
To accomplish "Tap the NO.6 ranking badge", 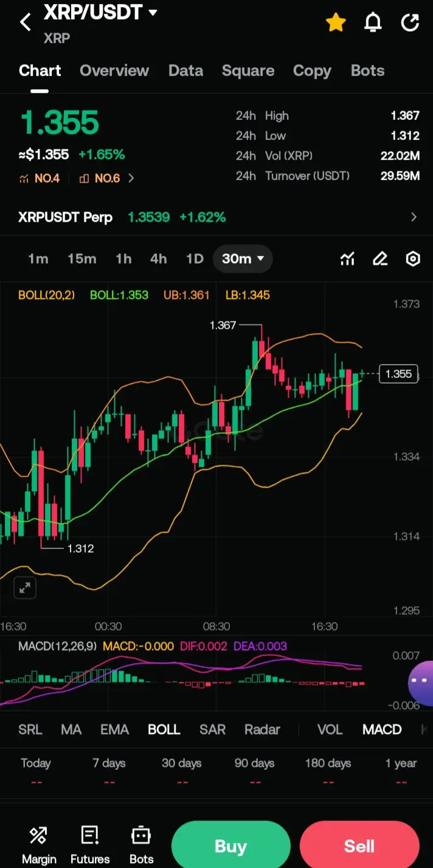I will 100,178.
